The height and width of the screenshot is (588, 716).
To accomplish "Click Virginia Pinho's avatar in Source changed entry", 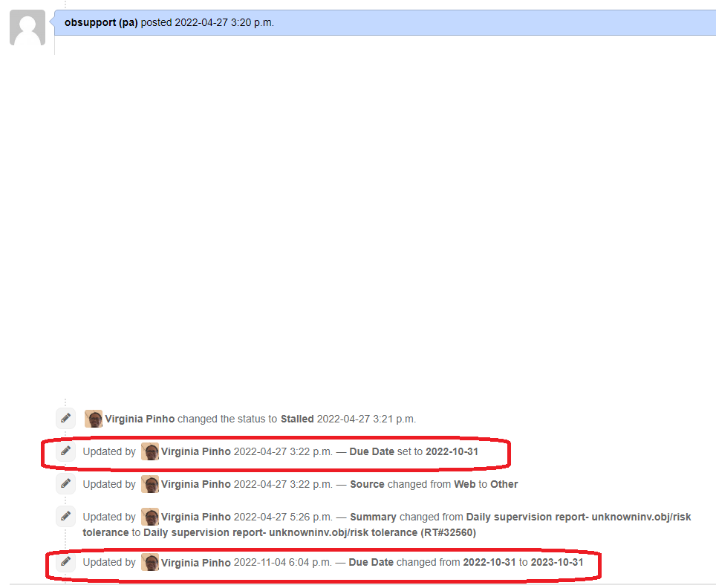I will click(x=150, y=484).
